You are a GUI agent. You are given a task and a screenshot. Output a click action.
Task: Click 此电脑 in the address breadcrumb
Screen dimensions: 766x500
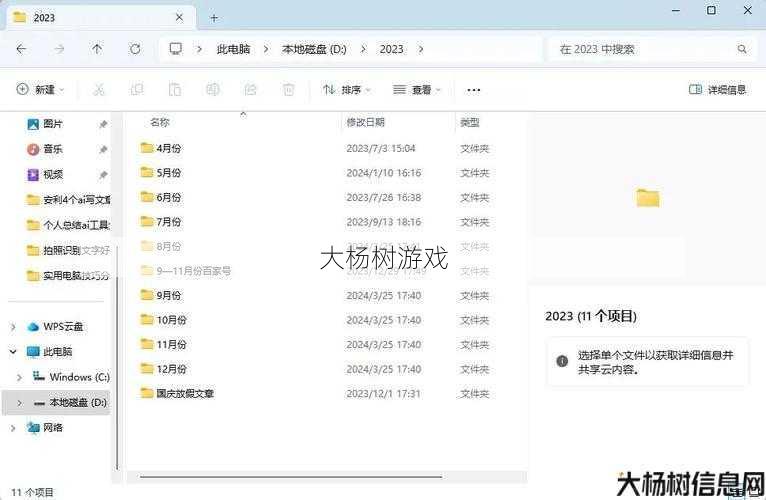[x=234, y=49]
